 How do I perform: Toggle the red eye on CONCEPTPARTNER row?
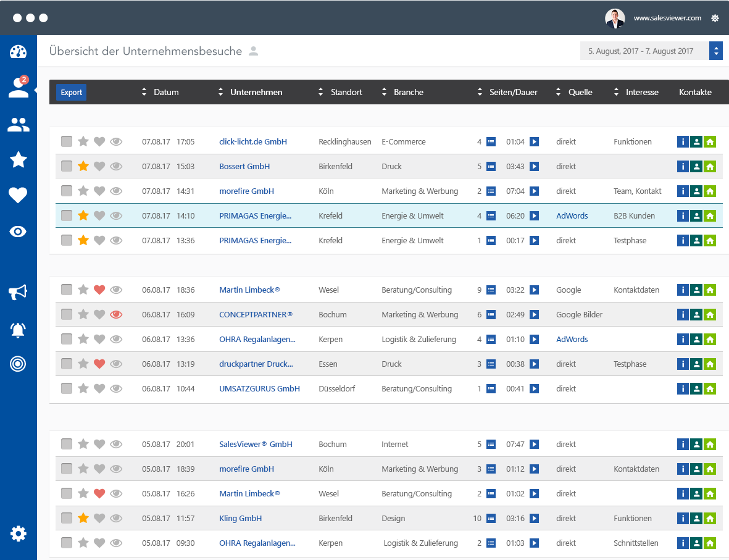click(116, 315)
